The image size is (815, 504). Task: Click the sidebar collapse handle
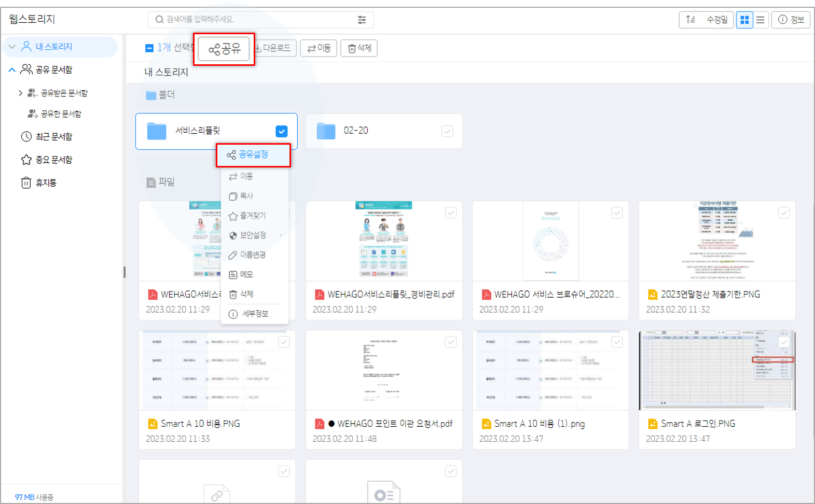125,272
